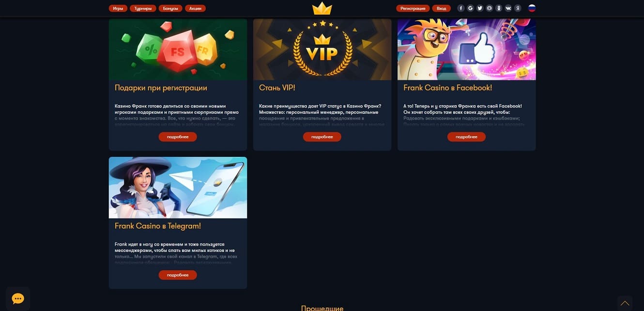Image resolution: width=644 pixels, height=311 pixels.
Task: Click the VK login icon
Action: pos(508,8)
